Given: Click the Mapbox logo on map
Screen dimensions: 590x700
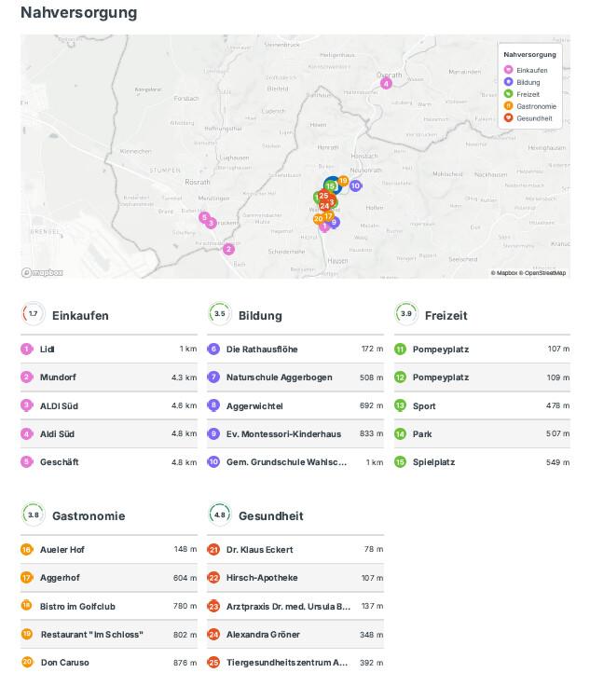Looking at the screenshot, I should click(x=43, y=272).
